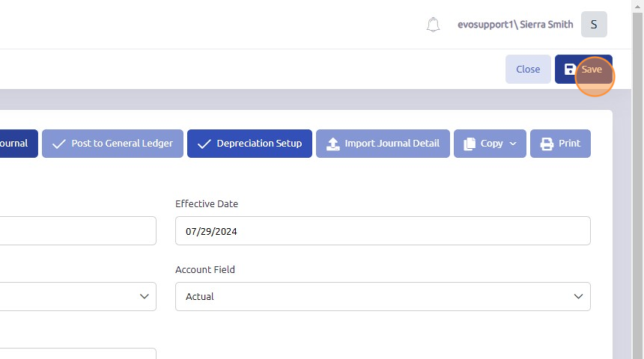
Task: Click the vertical scrollbar on right edge
Action: 637,179
